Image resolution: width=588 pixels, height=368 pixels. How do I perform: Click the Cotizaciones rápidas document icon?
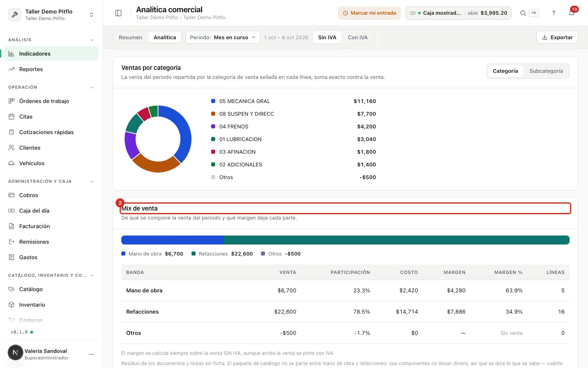[11, 132]
